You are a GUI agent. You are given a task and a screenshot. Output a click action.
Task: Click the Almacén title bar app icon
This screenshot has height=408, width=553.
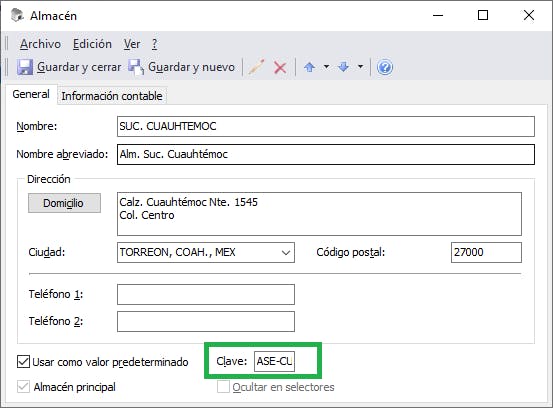[x=17, y=15]
